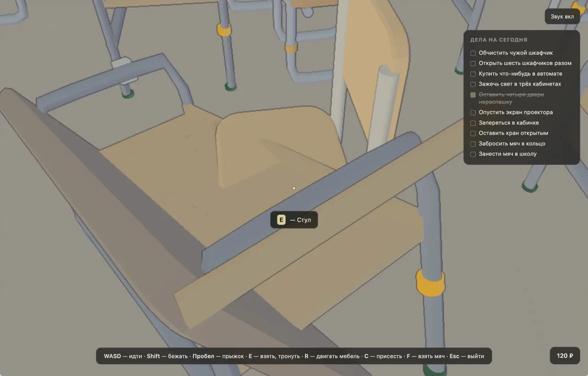Image resolution: width=588 pixels, height=376 pixels.
Task: Click the «Shift — бежать» hint
Action: click(x=167, y=356)
